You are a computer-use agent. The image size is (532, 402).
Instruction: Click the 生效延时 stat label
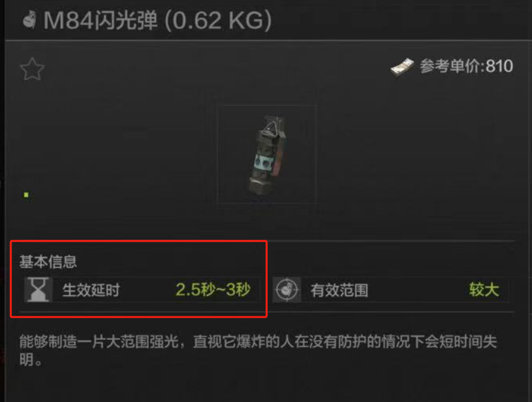point(91,290)
